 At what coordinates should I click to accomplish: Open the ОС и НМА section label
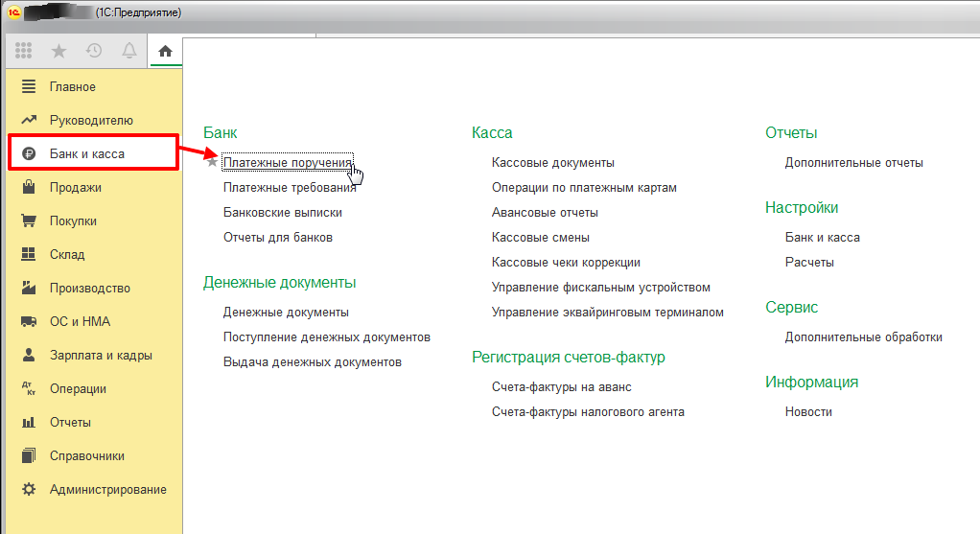coord(80,322)
